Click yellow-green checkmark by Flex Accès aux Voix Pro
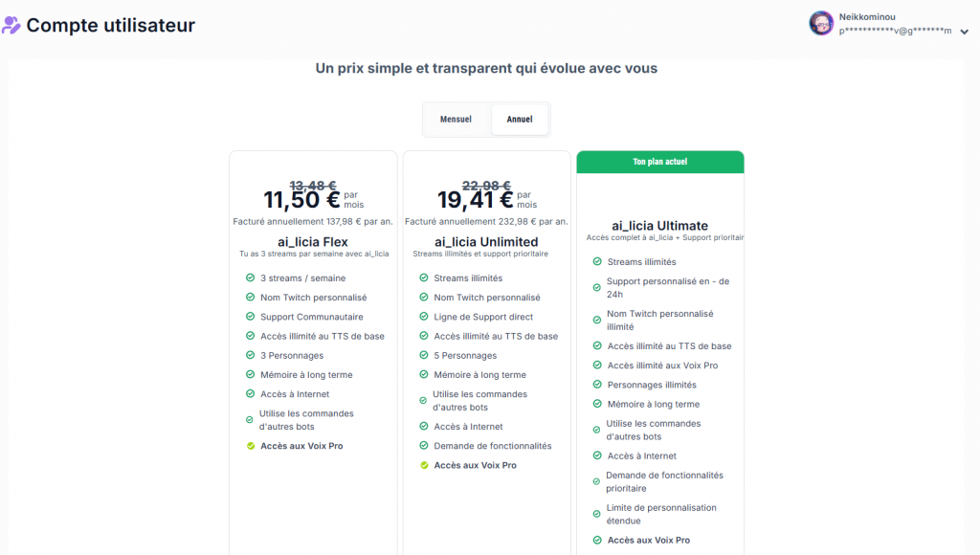The height and width of the screenshot is (555, 980). pyautogui.click(x=250, y=446)
